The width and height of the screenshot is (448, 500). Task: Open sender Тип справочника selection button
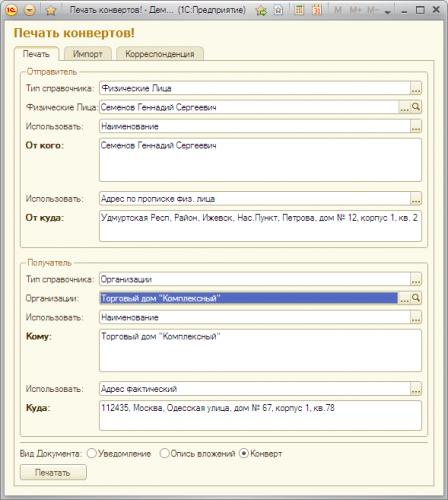[416, 88]
